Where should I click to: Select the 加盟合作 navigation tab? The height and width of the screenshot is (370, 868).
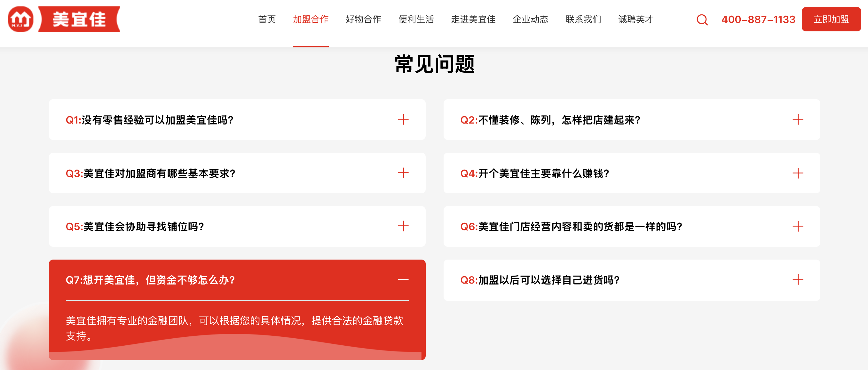(x=311, y=20)
